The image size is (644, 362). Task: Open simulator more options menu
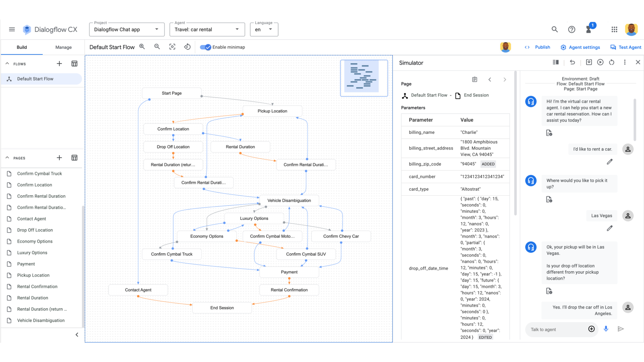[x=625, y=62]
